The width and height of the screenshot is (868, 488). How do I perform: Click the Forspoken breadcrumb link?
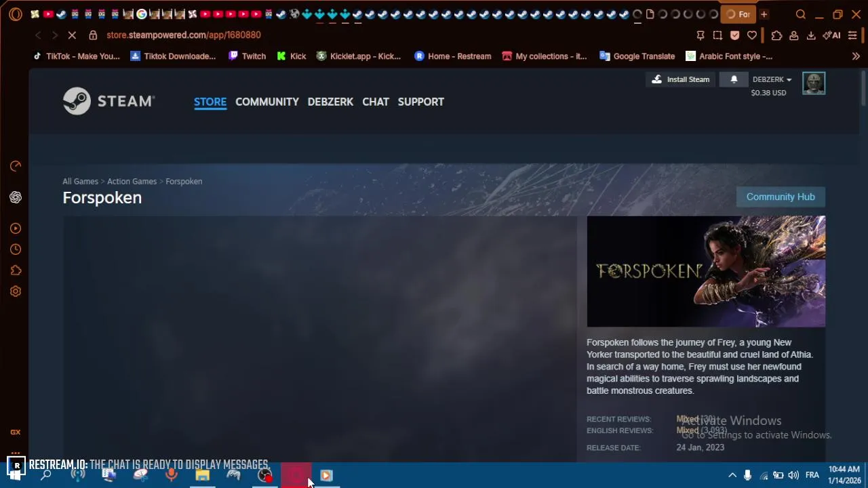point(184,181)
